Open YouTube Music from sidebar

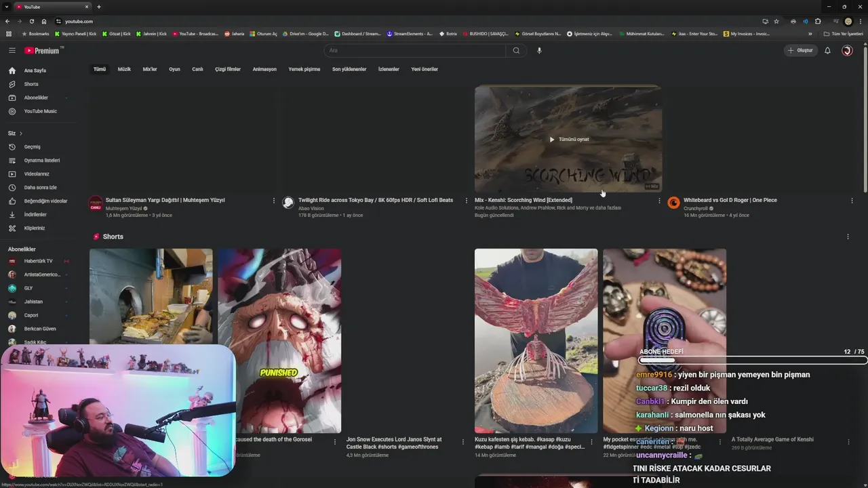pyautogui.click(x=41, y=111)
